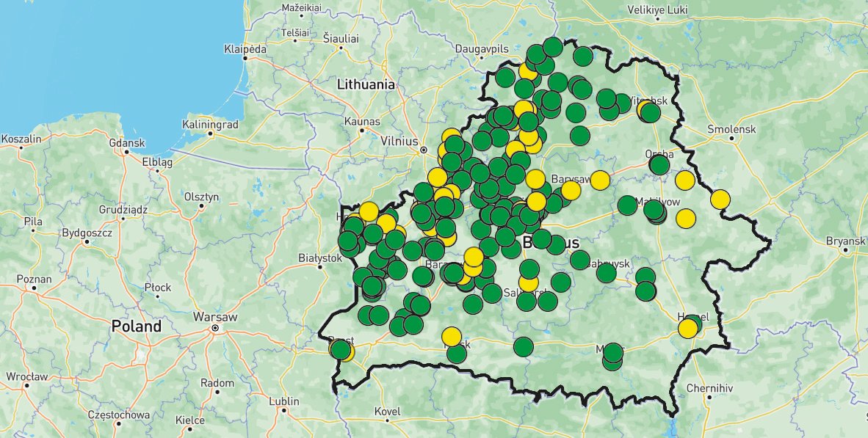Select the Płock city label
Image resolution: width=868 pixels, height=438 pixels.
[x=158, y=288]
